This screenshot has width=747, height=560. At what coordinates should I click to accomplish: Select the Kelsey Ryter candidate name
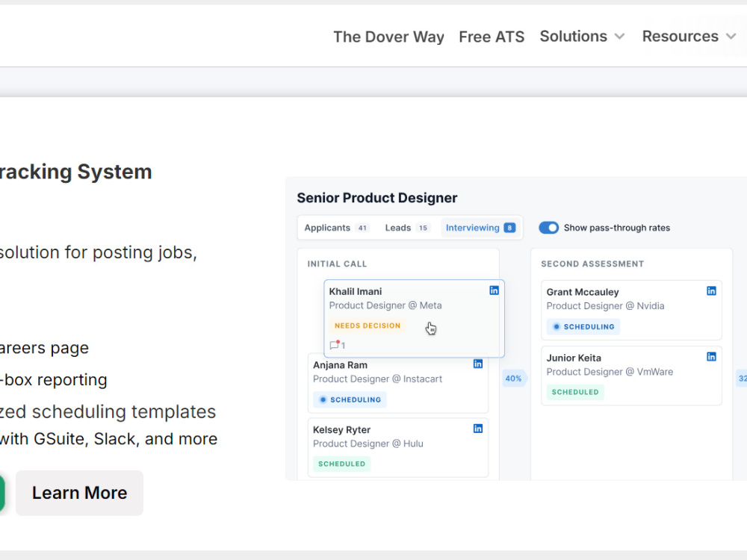(341, 429)
